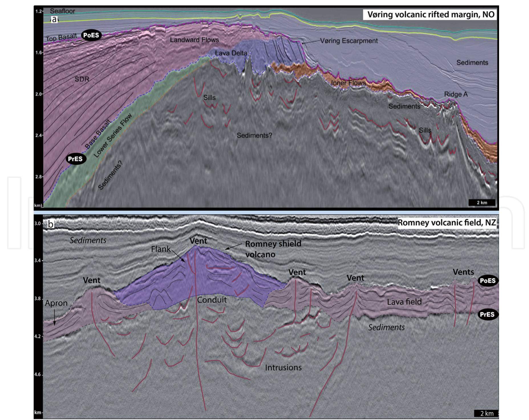Click the 'Lava Delta' label

pyautogui.click(x=231, y=53)
